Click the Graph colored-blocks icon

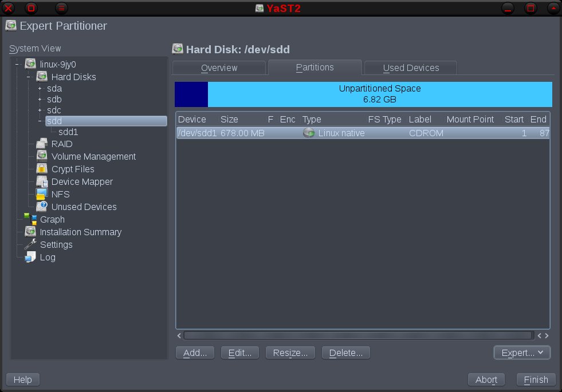[30, 219]
